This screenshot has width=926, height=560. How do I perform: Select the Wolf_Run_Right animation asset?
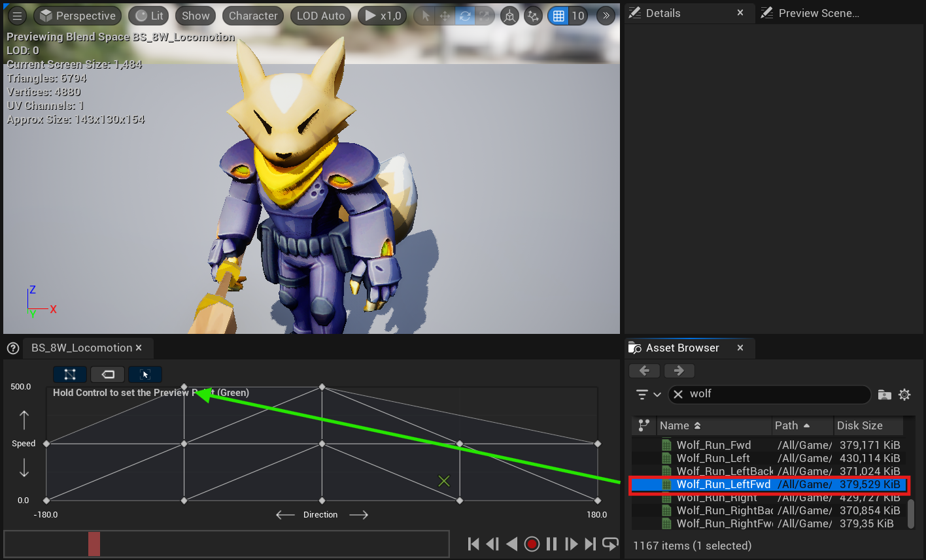pyautogui.click(x=770, y=497)
